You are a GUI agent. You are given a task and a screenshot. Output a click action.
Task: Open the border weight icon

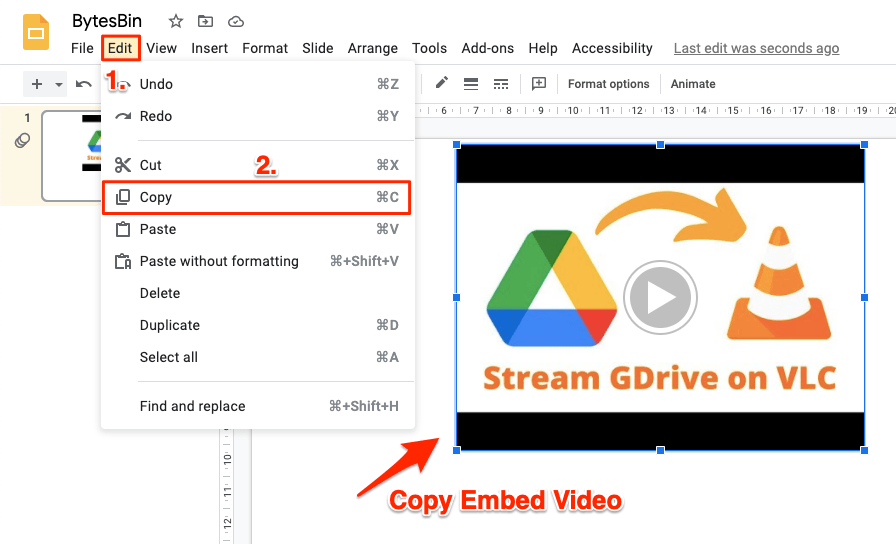471,84
